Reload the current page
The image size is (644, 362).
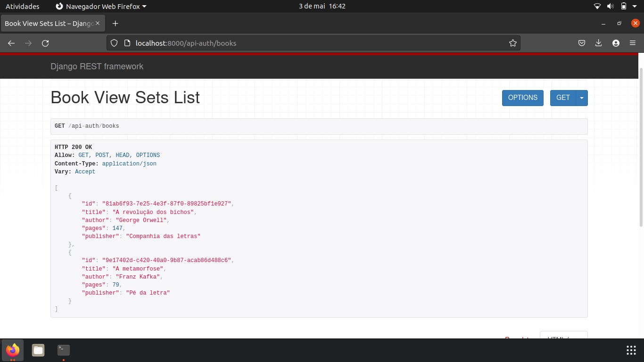coord(45,43)
